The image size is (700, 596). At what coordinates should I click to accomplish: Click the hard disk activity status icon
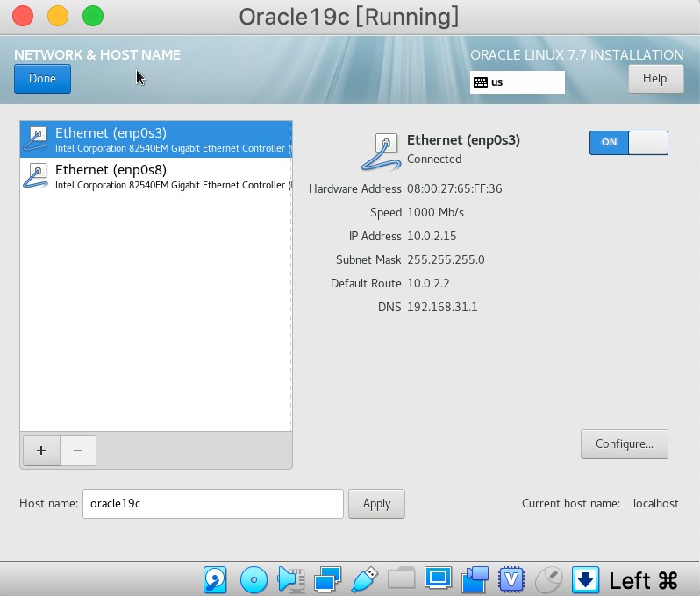[x=215, y=579]
